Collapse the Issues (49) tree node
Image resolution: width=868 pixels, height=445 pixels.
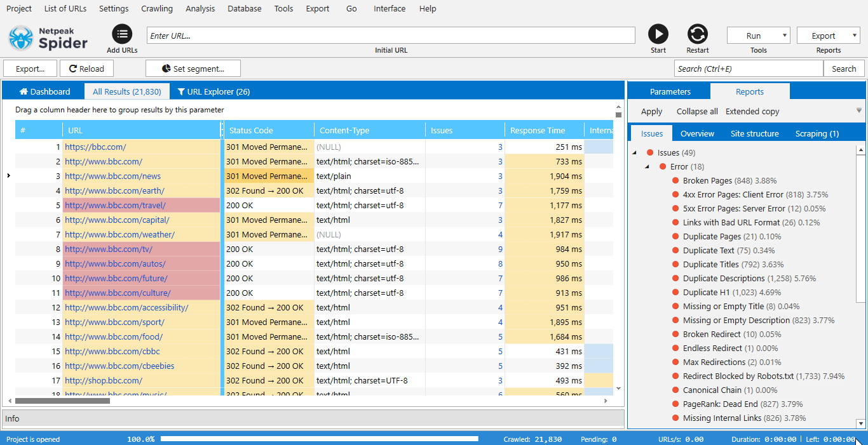point(635,152)
